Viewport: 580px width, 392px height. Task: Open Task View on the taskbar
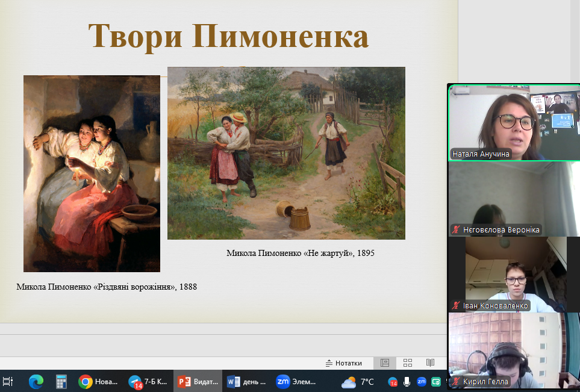(8, 381)
